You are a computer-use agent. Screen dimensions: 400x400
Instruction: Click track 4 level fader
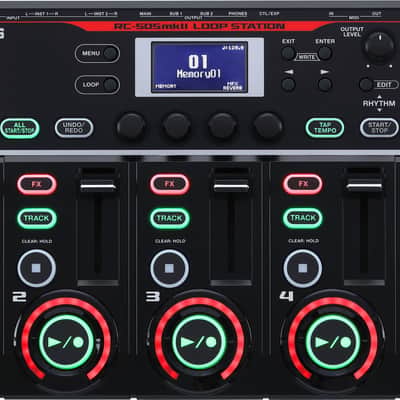coord(364,184)
